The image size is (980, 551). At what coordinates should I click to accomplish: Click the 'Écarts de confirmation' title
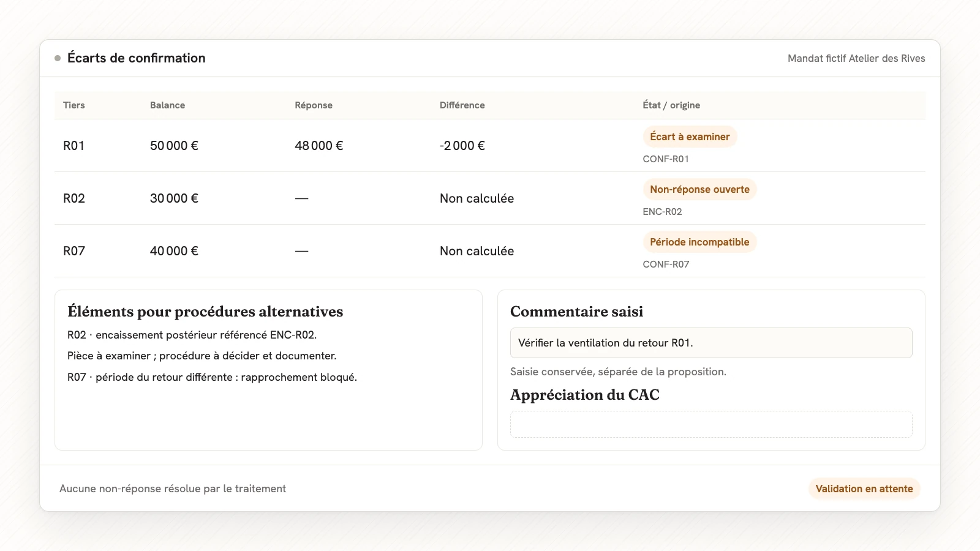click(137, 58)
